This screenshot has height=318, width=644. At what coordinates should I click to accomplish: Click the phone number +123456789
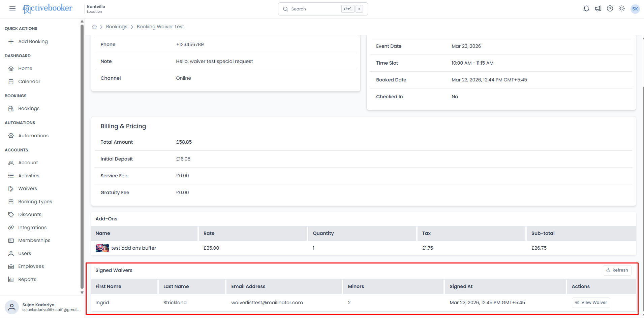pos(190,44)
